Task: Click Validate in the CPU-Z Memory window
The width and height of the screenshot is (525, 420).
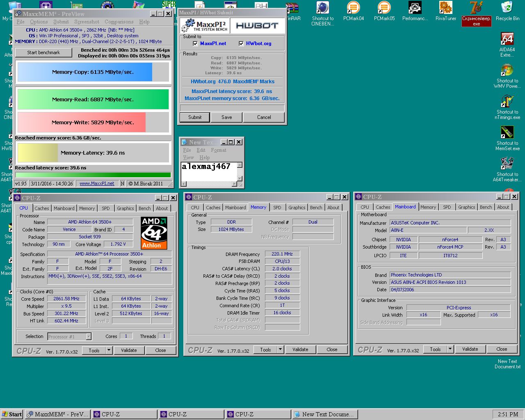Action: [300, 349]
